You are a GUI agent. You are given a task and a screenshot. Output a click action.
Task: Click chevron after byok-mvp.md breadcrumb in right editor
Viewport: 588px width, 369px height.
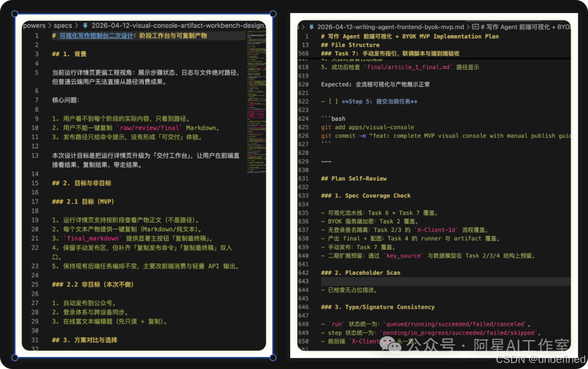tap(468, 27)
